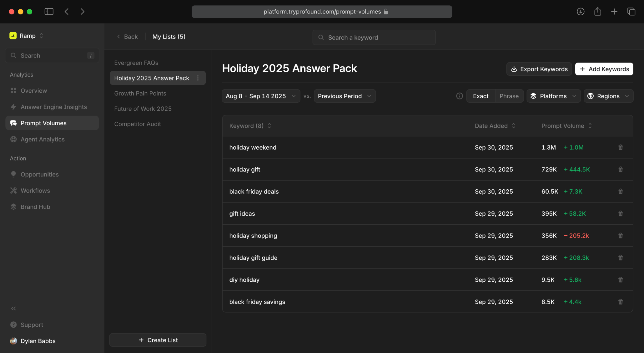Open the browser downloads icon
This screenshot has height=353, width=644.
581,12
